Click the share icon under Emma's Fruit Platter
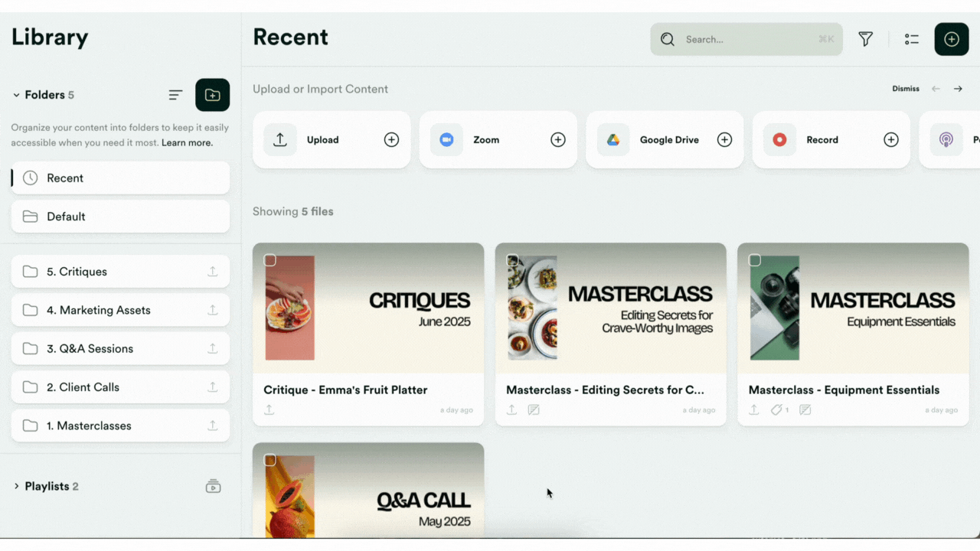Image resolution: width=980 pixels, height=551 pixels. pyautogui.click(x=269, y=410)
